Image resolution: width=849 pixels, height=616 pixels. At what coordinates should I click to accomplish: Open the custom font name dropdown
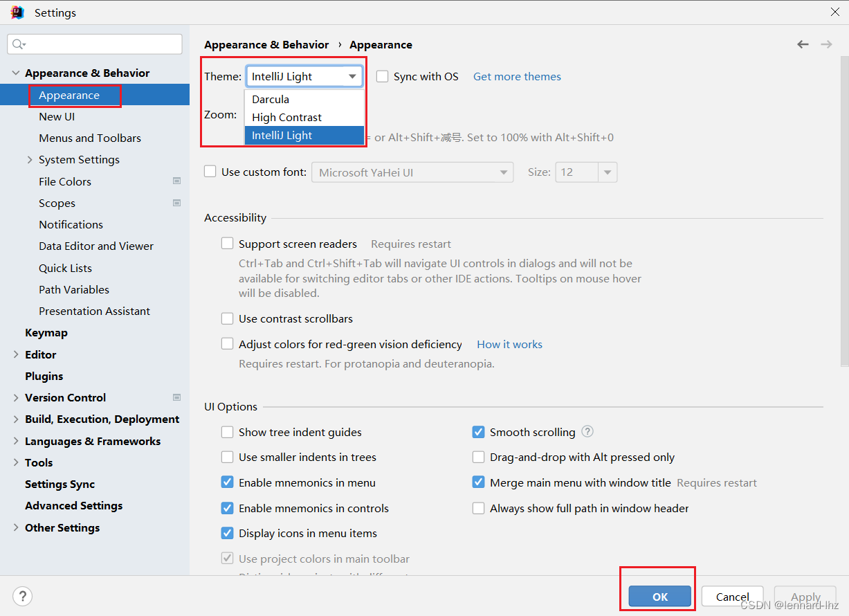click(412, 172)
